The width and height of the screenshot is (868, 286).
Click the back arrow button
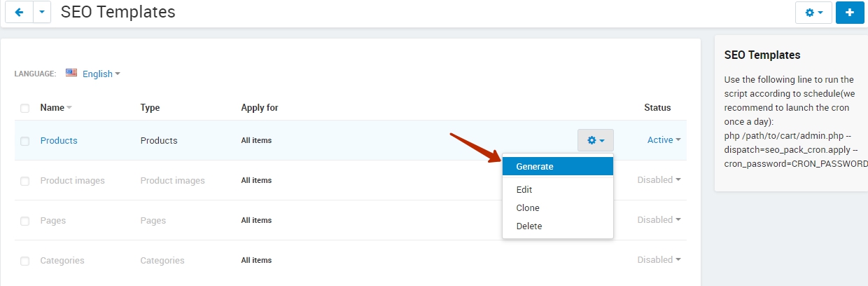19,13
